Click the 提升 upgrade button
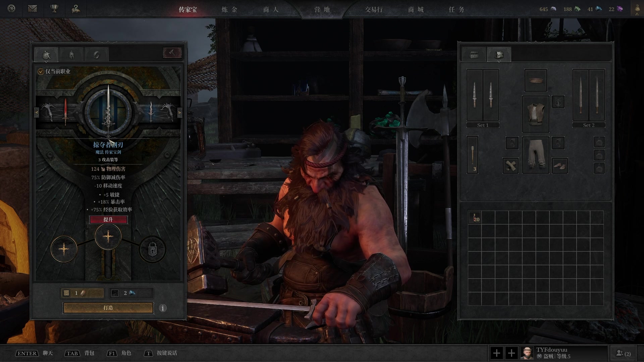 click(x=108, y=220)
